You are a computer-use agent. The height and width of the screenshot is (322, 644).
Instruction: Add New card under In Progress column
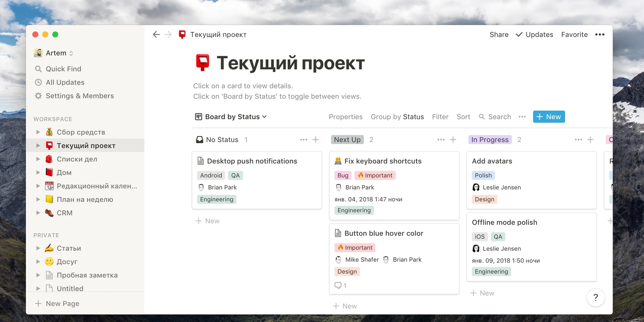coord(482,293)
